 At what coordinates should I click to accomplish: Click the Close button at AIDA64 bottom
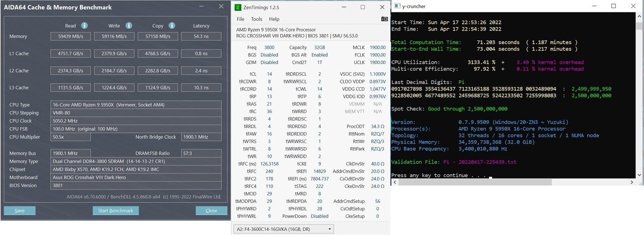(x=211, y=210)
